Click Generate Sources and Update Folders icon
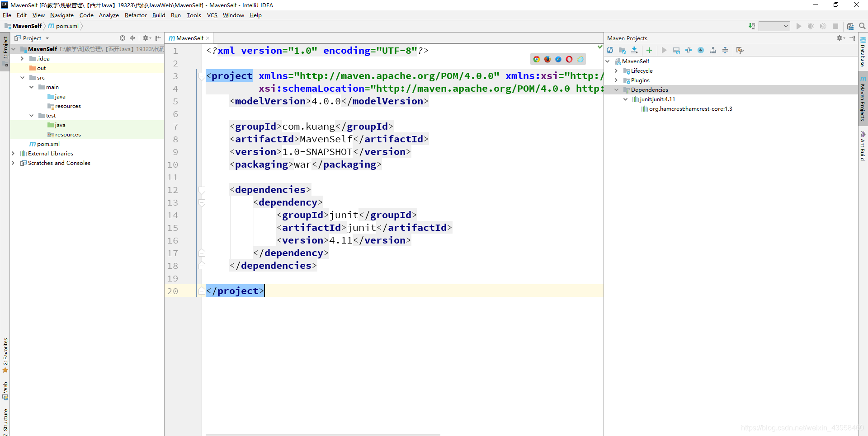 pyautogui.click(x=622, y=50)
